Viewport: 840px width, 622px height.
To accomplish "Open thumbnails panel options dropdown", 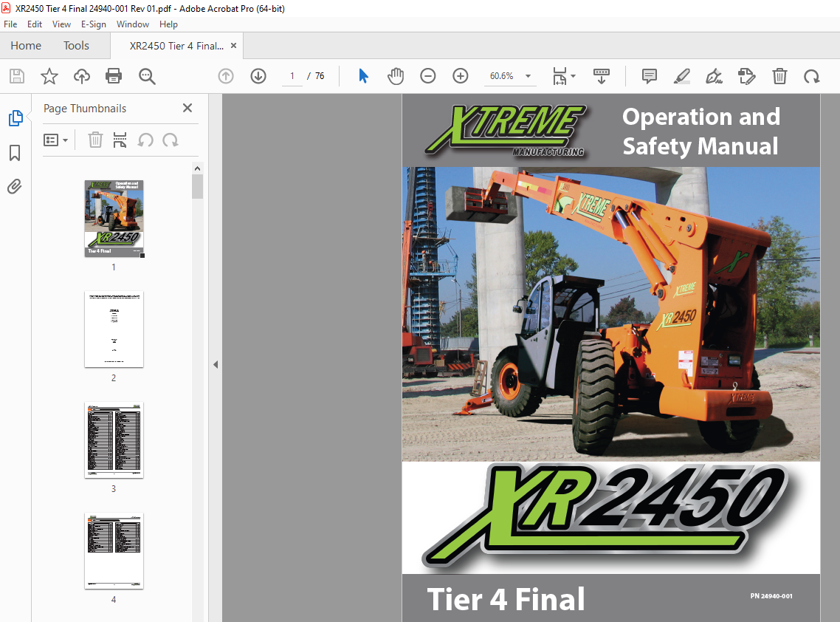I will [55, 140].
